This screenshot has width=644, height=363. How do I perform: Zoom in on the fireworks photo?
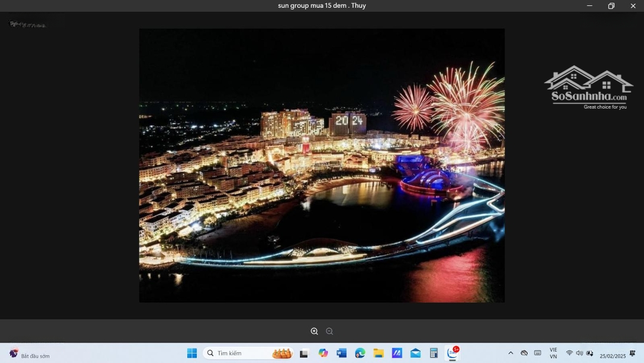tap(314, 331)
